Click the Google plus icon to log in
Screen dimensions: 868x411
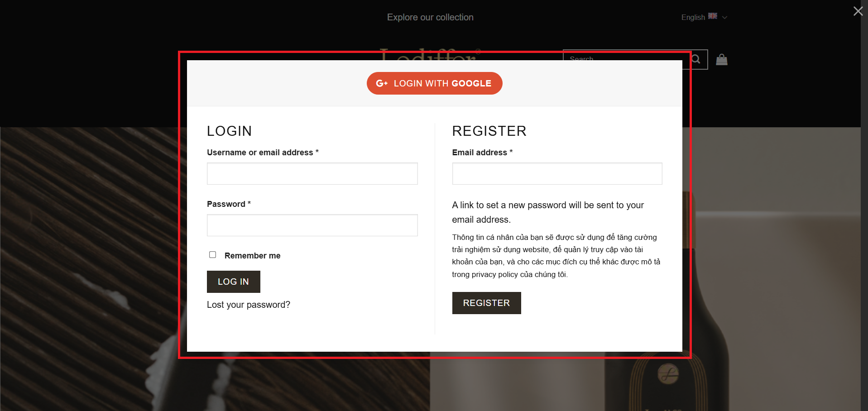[x=382, y=83]
